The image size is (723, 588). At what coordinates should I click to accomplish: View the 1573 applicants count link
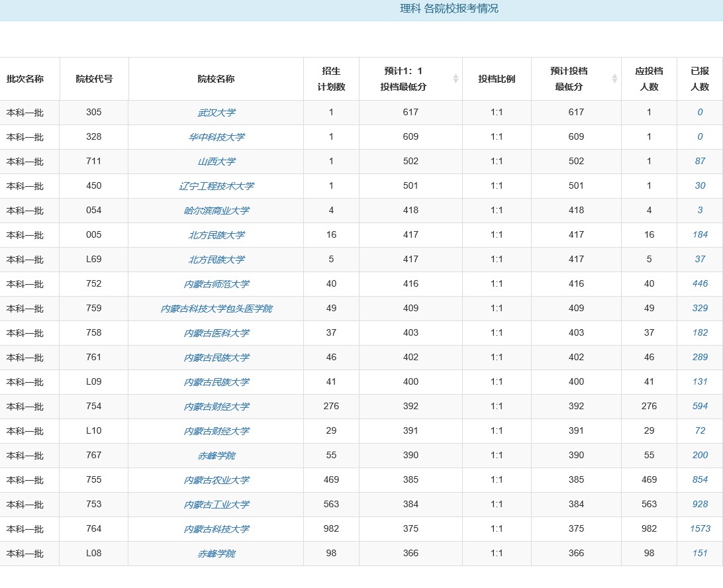(700, 528)
